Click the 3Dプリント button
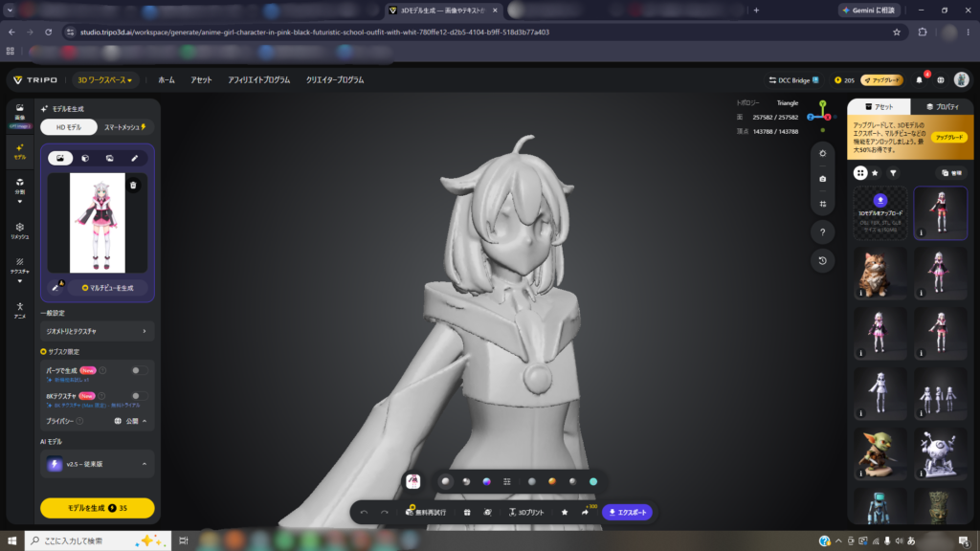 [x=526, y=513]
